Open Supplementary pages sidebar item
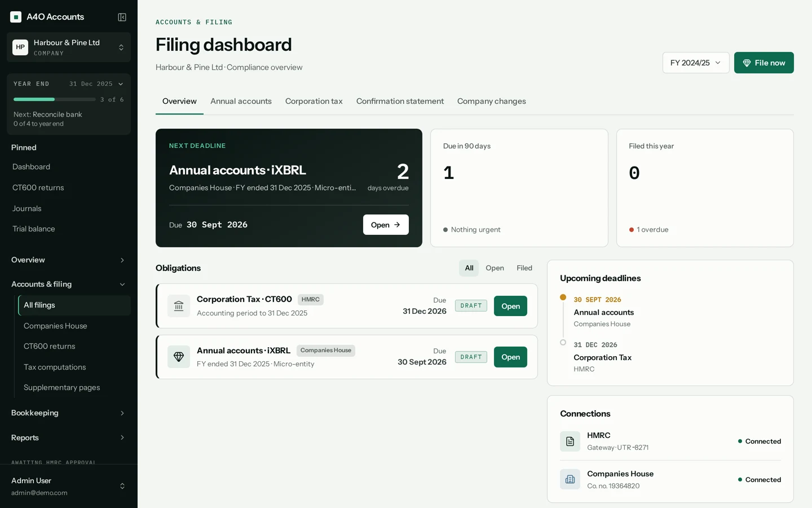The width and height of the screenshot is (812, 508). (74, 388)
